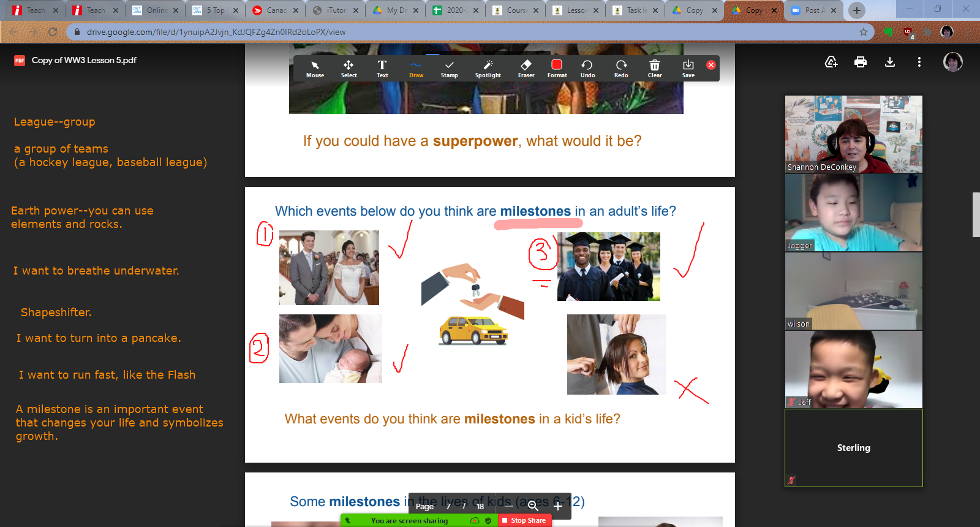Switch to the Canada YouTube tab
Image resolution: width=980 pixels, height=527 pixels.
coord(276,10)
